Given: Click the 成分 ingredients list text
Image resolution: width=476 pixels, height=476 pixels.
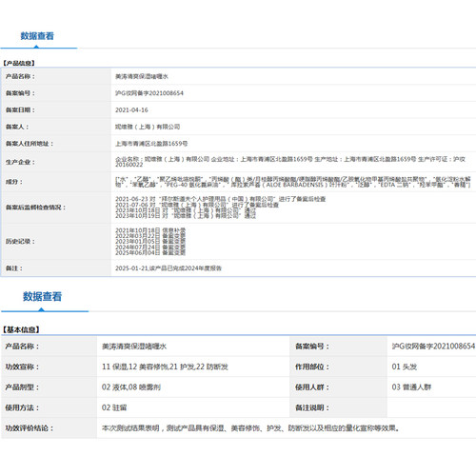Looking at the screenshot, I should pyautogui.click(x=292, y=182).
